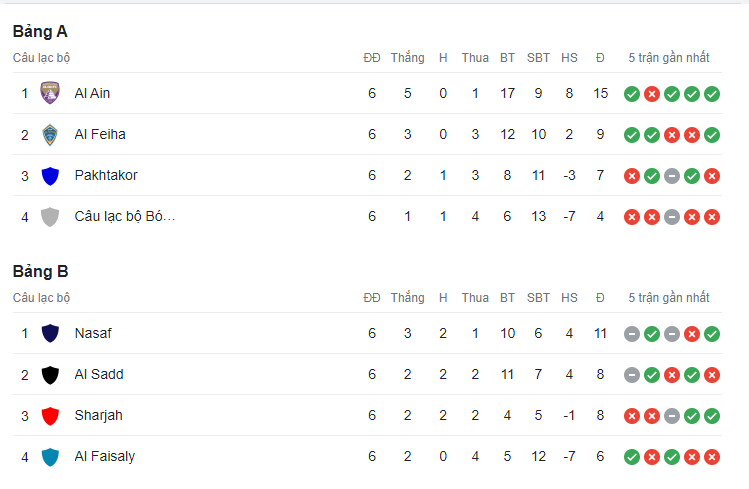The width and height of the screenshot is (749, 489).
Task: Click the gray shield beside Câu lạc bộ Bó…
Action: (50, 217)
